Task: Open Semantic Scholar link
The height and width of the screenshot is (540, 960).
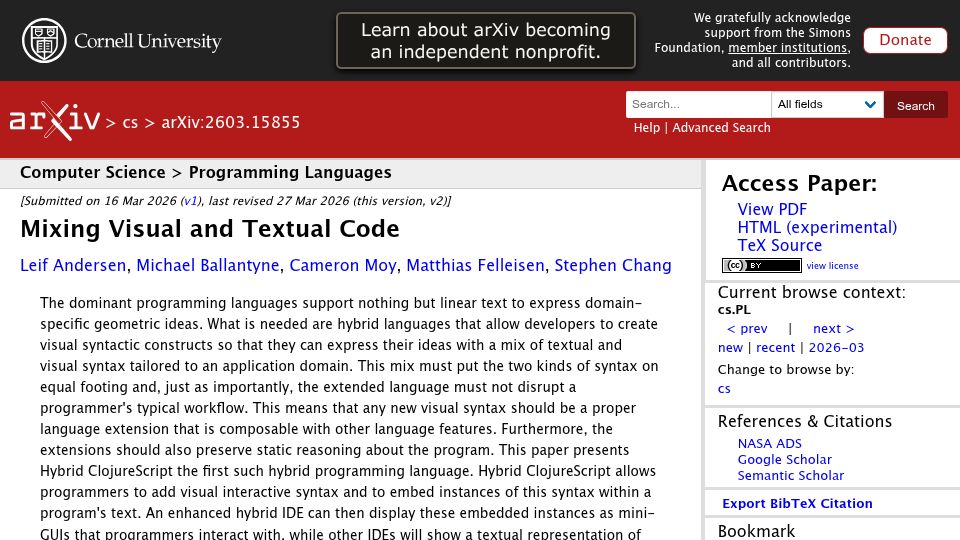Action: pyautogui.click(x=790, y=475)
